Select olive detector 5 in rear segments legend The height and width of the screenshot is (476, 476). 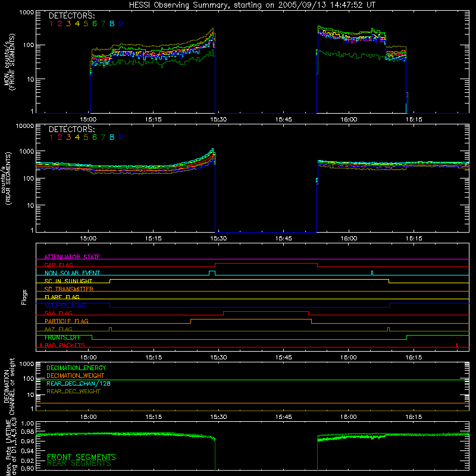click(86, 137)
